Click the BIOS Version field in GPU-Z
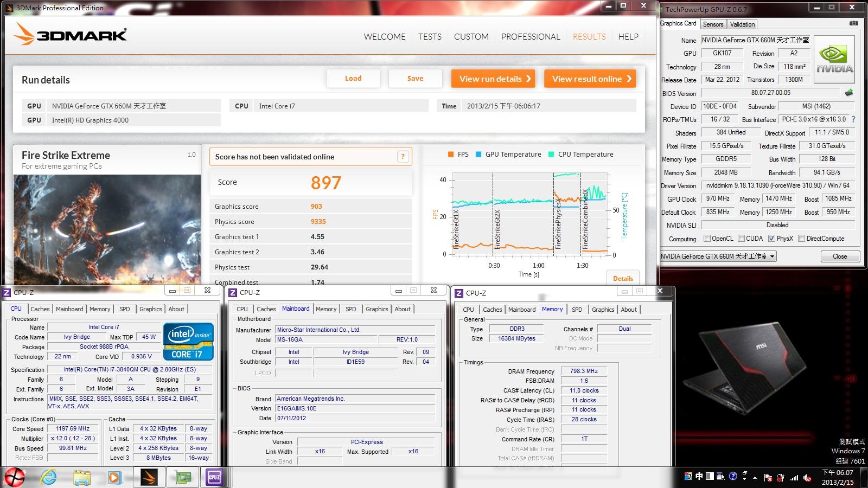The height and width of the screenshot is (488, 868). point(770,93)
